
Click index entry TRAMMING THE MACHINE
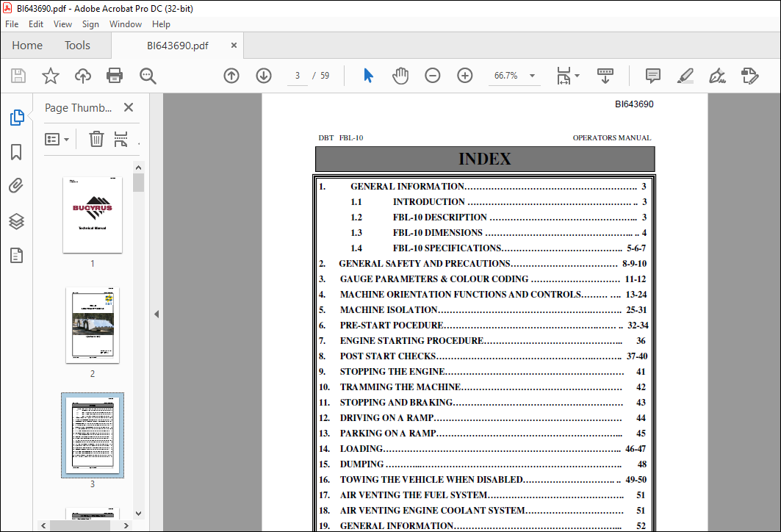tap(400, 387)
